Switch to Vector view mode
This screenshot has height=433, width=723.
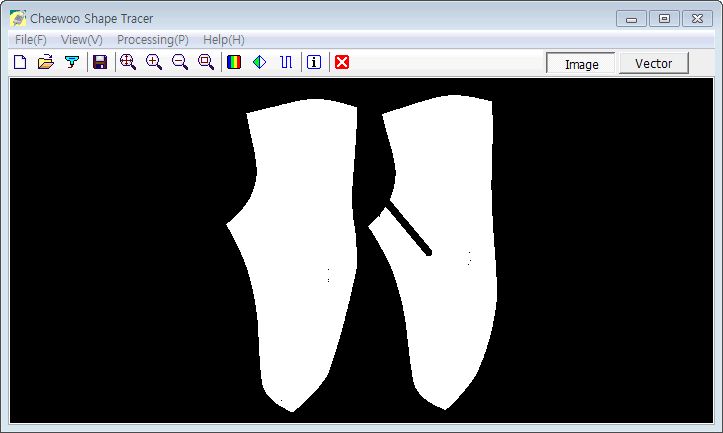[653, 63]
